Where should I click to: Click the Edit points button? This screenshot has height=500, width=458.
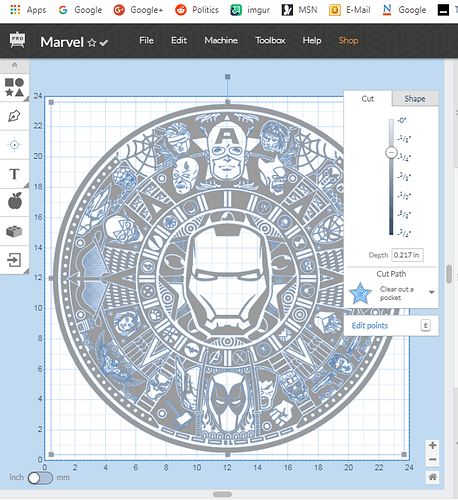click(370, 325)
